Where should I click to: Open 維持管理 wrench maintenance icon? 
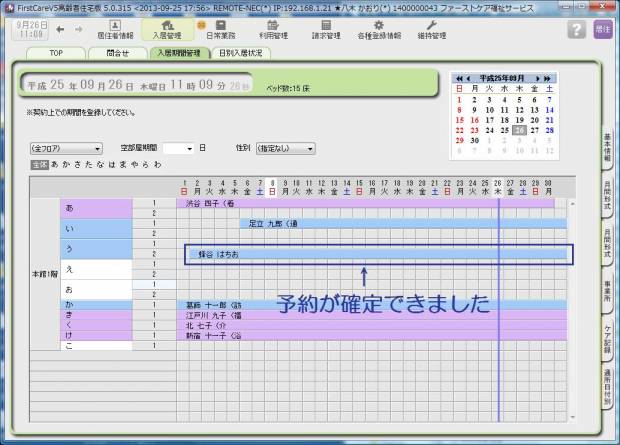431,29
